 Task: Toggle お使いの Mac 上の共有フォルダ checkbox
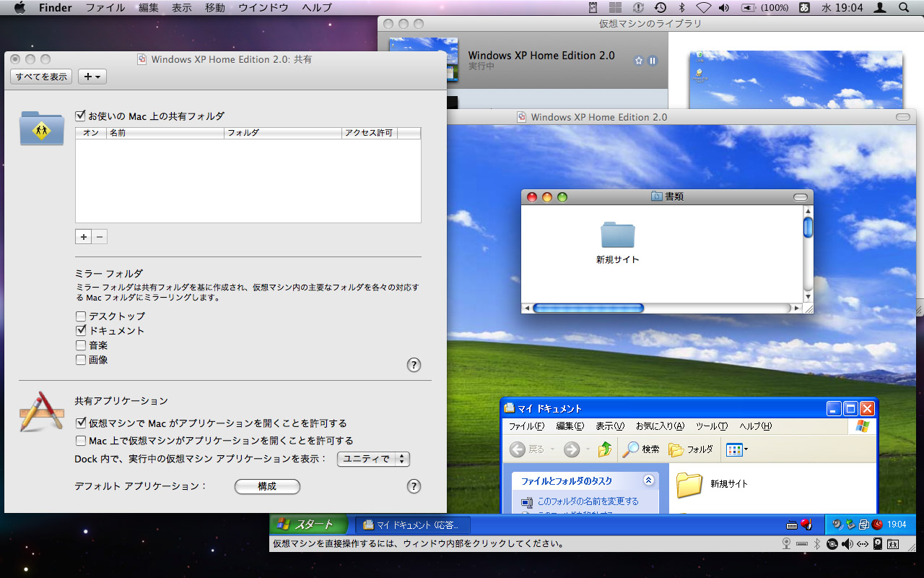[x=81, y=116]
